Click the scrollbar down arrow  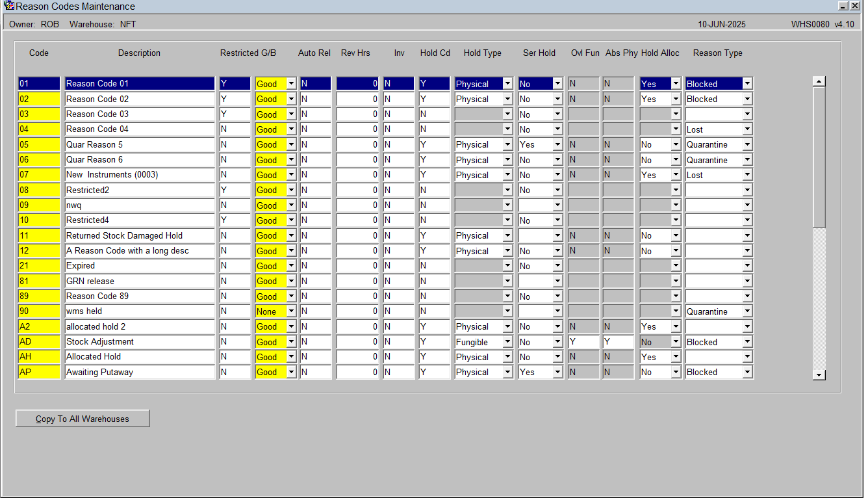pos(819,374)
